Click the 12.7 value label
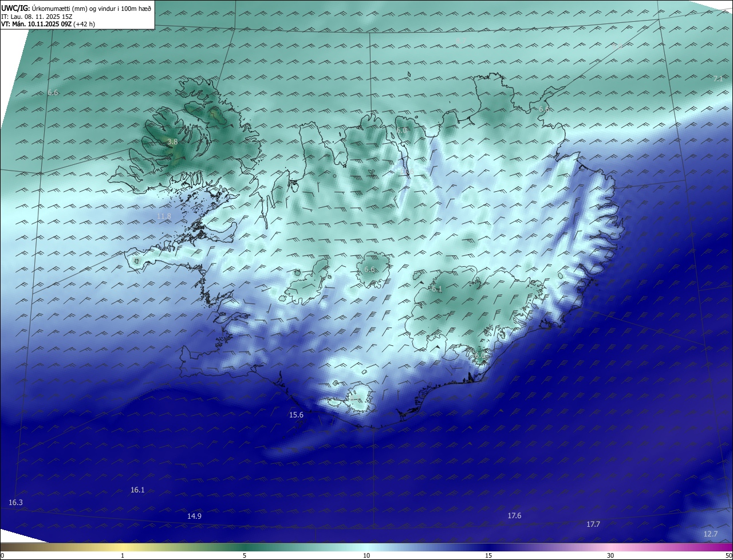 [710, 534]
